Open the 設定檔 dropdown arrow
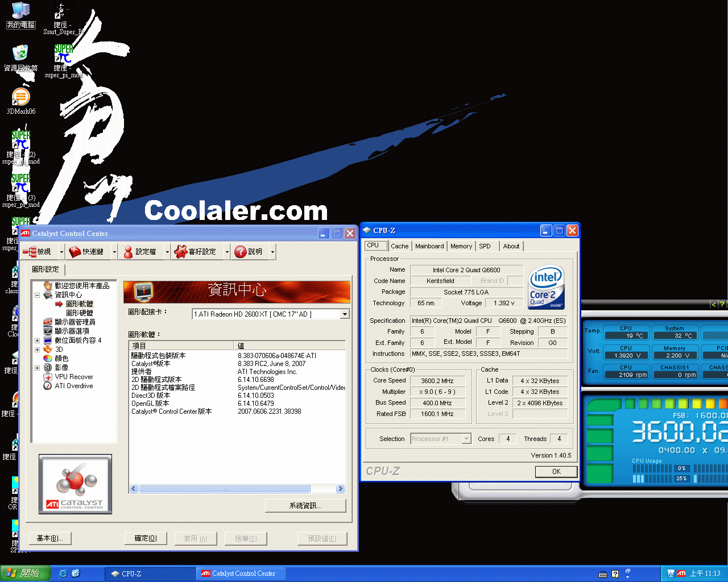Image resolution: width=728 pixels, height=582 pixels. [x=167, y=251]
